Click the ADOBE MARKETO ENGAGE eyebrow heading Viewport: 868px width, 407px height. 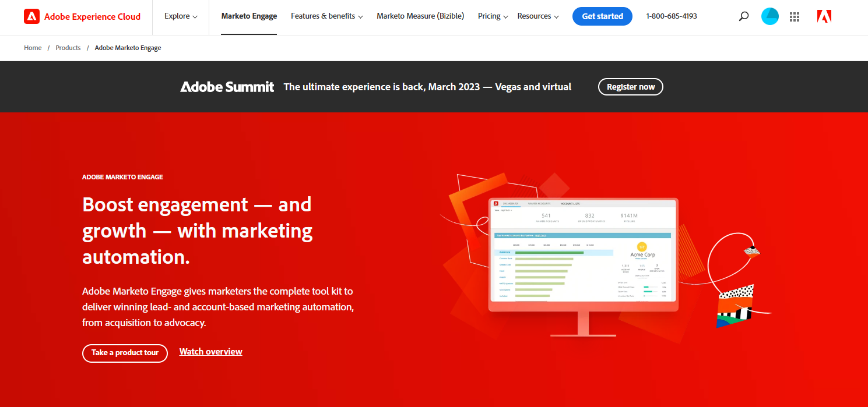click(122, 177)
